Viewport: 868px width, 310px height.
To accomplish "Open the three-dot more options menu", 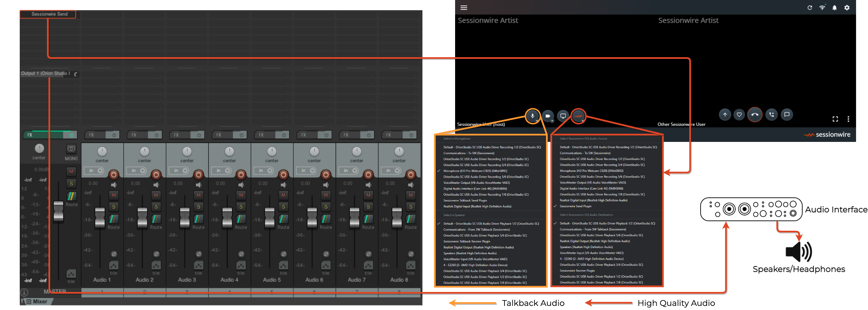I will pos(848,119).
